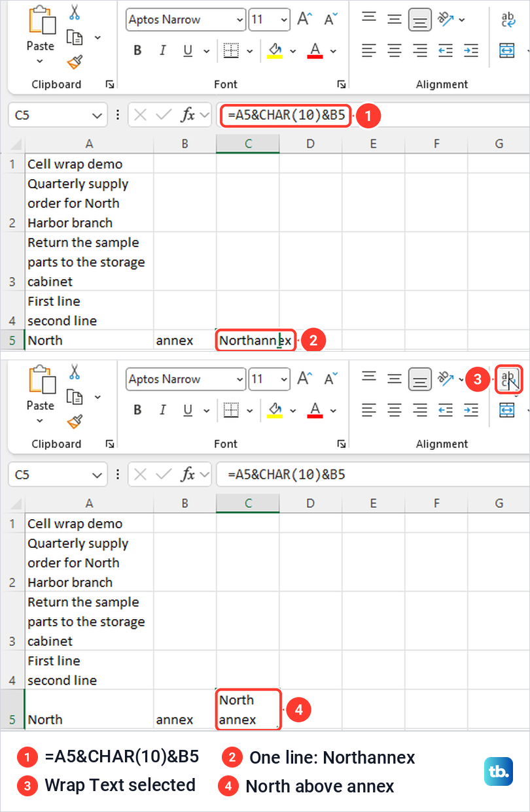The width and height of the screenshot is (530, 812).
Task: Open Font dialog launcher in lower screenshot
Action: 341,444
